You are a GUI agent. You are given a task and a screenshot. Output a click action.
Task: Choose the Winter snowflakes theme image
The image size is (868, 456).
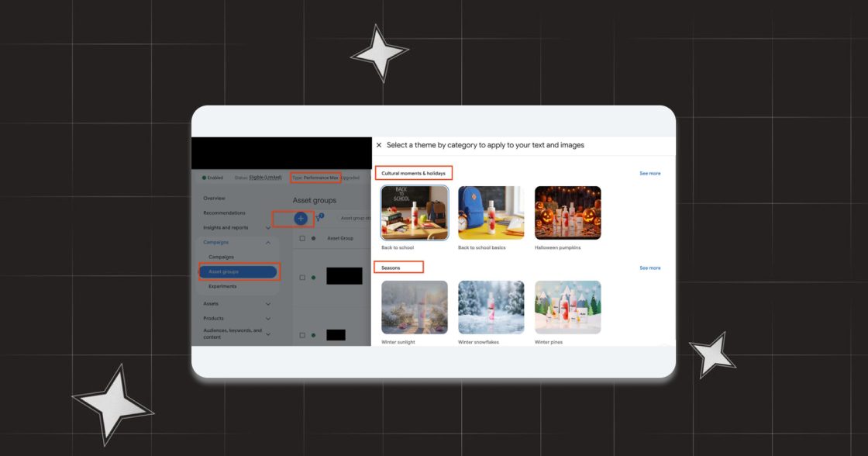click(x=491, y=308)
